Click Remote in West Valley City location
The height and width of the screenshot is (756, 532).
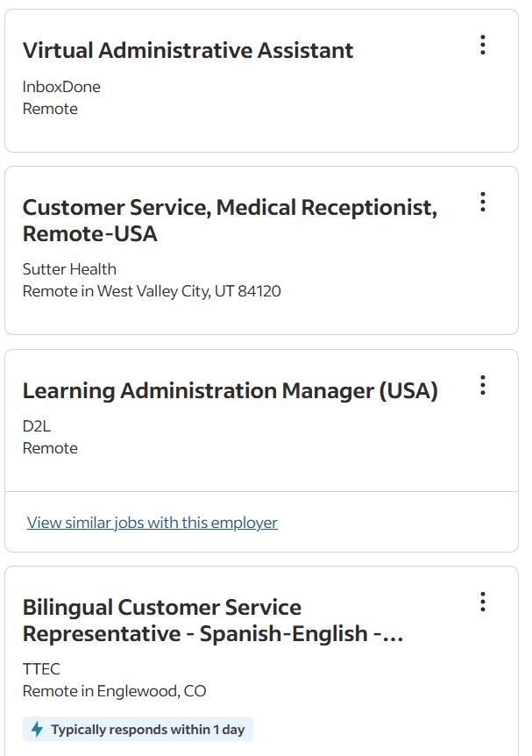coord(152,291)
